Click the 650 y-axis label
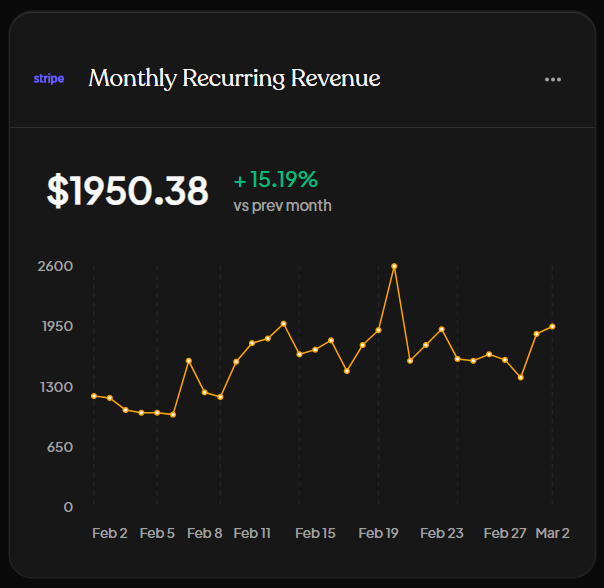 pos(59,447)
